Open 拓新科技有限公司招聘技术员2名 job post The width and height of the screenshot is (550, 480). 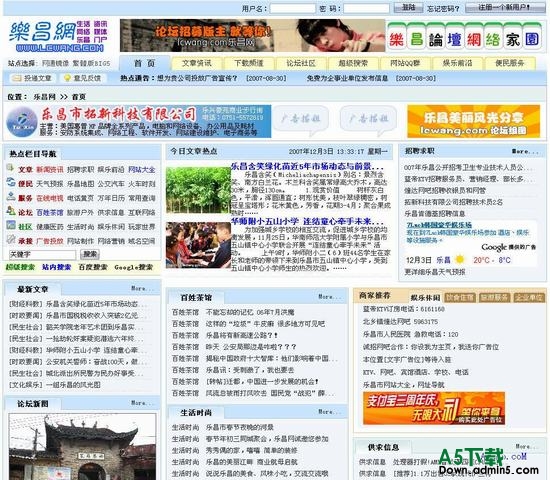point(453,202)
